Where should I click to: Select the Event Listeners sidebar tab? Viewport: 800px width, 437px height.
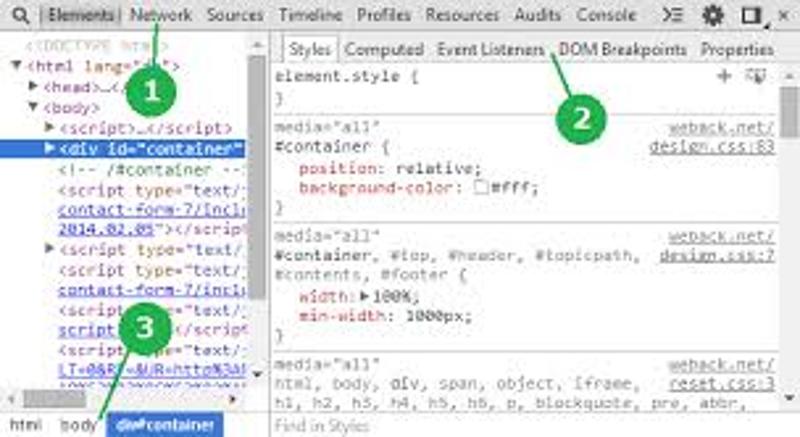click(491, 49)
